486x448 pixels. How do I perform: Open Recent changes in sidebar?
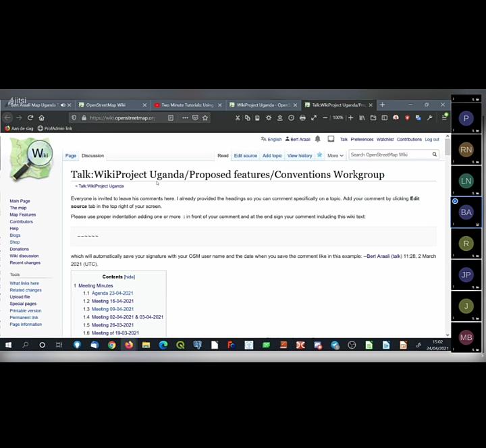click(x=25, y=262)
